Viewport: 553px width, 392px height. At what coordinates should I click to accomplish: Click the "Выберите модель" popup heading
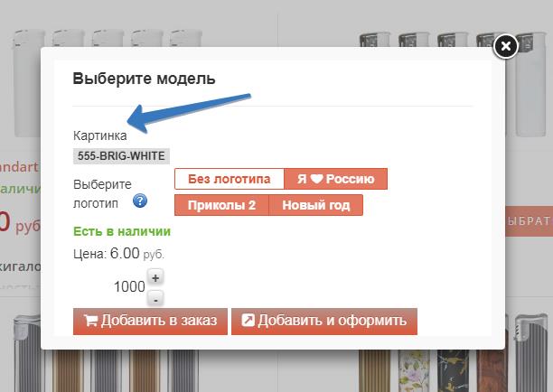pyautogui.click(x=144, y=79)
